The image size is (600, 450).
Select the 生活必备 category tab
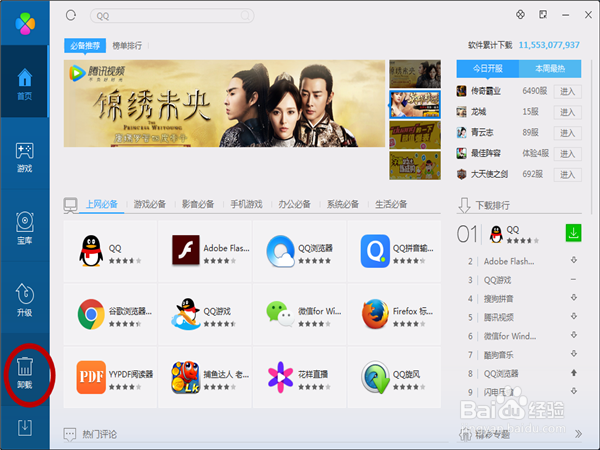[391, 204]
